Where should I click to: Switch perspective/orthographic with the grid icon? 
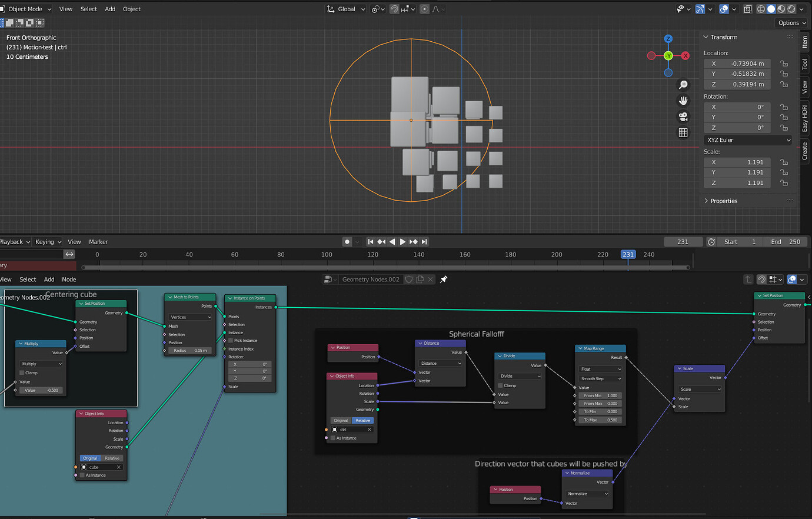(x=683, y=132)
